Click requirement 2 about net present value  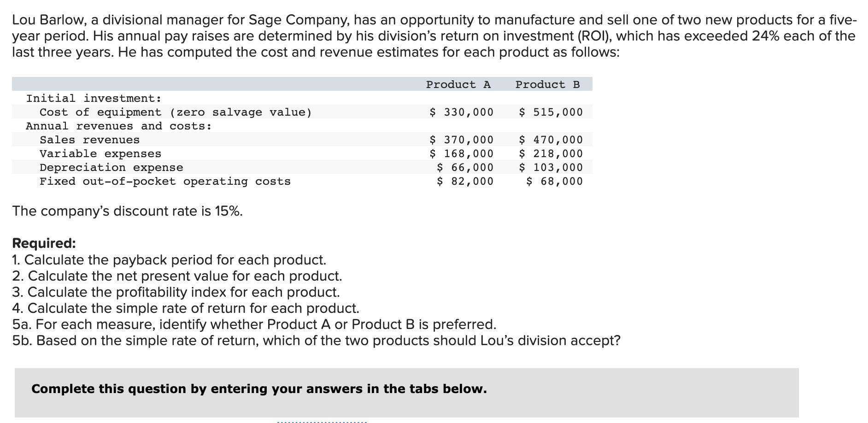[x=177, y=276]
